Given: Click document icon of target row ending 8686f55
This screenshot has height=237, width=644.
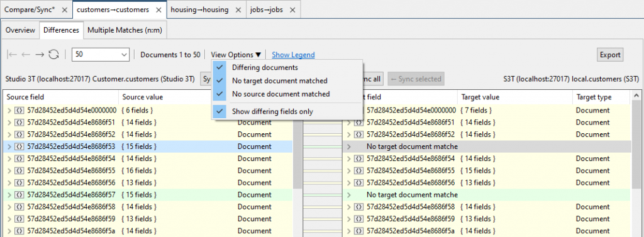Looking at the screenshot, I should 358,170.
